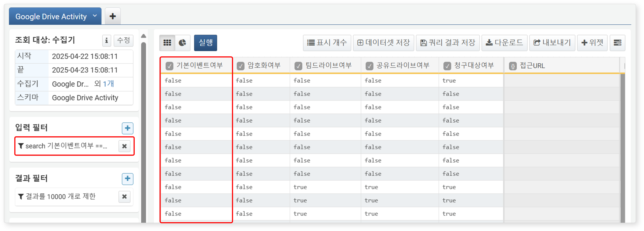Click the 내보내기 export button
This screenshot has width=644, height=231.
click(x=552, y=43)
